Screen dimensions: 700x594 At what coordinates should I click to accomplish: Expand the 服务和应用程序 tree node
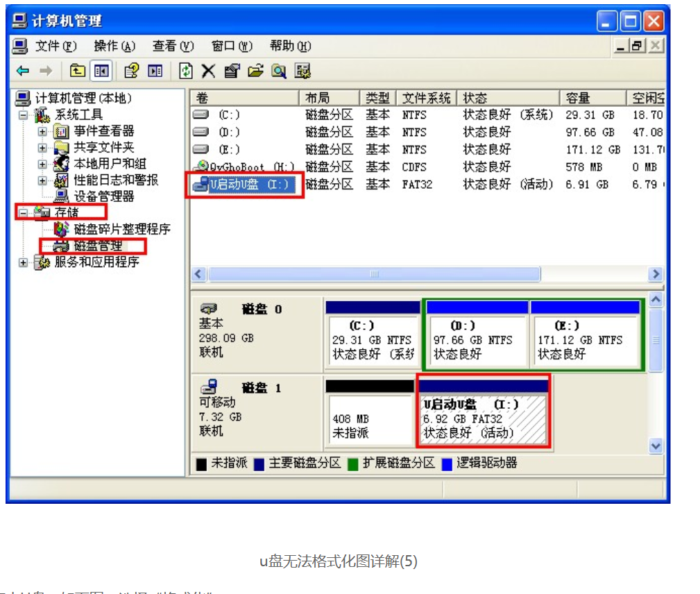(x=24, y=262)
